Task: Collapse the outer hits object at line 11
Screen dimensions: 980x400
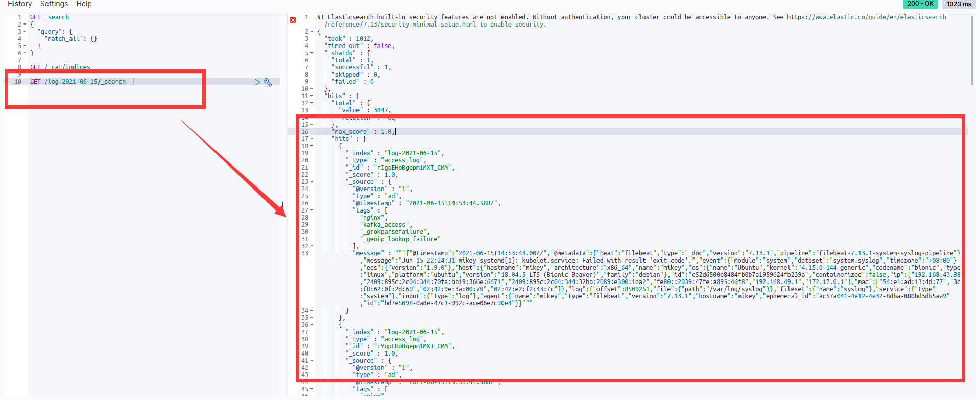Action: click(312, 96)
